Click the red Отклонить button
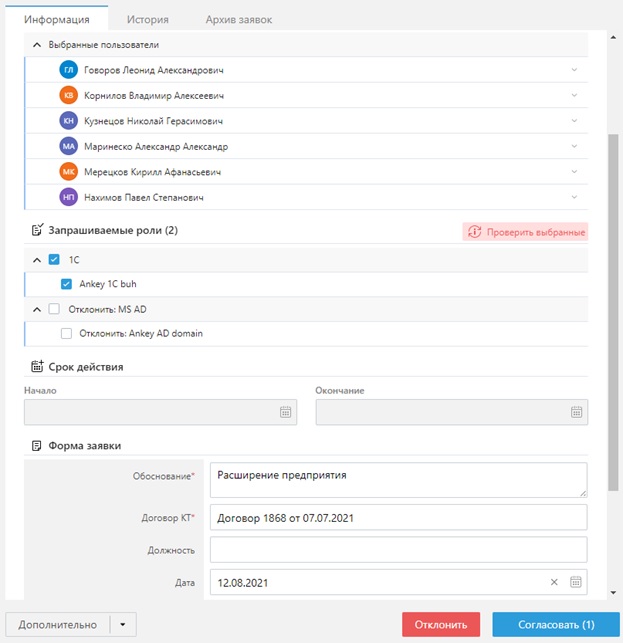 441,625
